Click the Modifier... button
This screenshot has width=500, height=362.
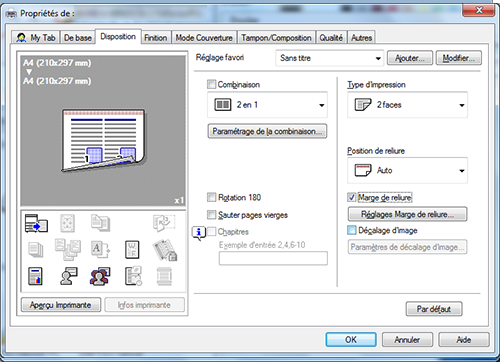point(458,58)
